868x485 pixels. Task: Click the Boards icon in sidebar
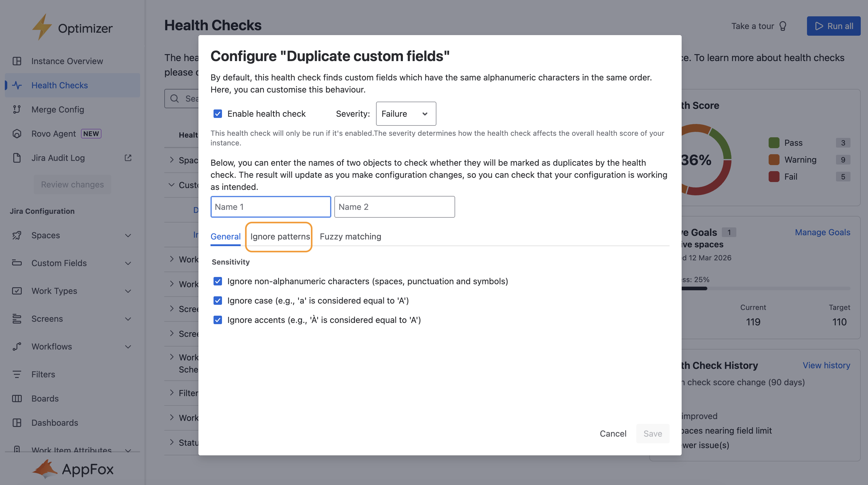17,398
